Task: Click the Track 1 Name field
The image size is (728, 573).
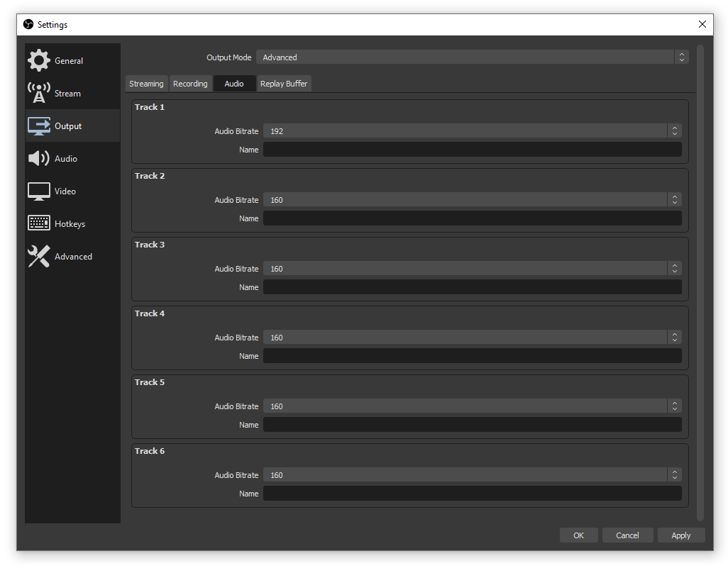Action: (x=472, y=150)
